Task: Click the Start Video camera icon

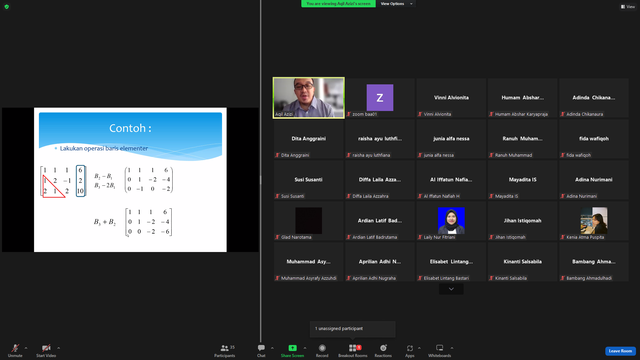Action: click(x=46, y=348)
